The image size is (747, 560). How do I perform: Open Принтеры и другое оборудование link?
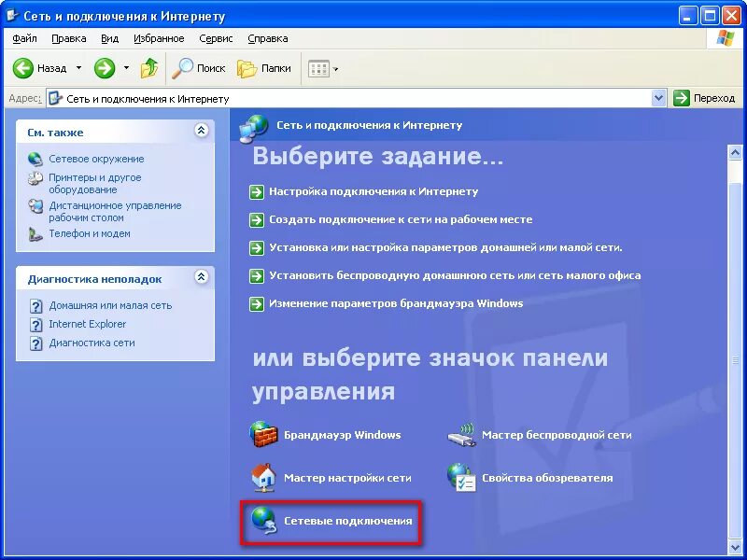[95, 183]
